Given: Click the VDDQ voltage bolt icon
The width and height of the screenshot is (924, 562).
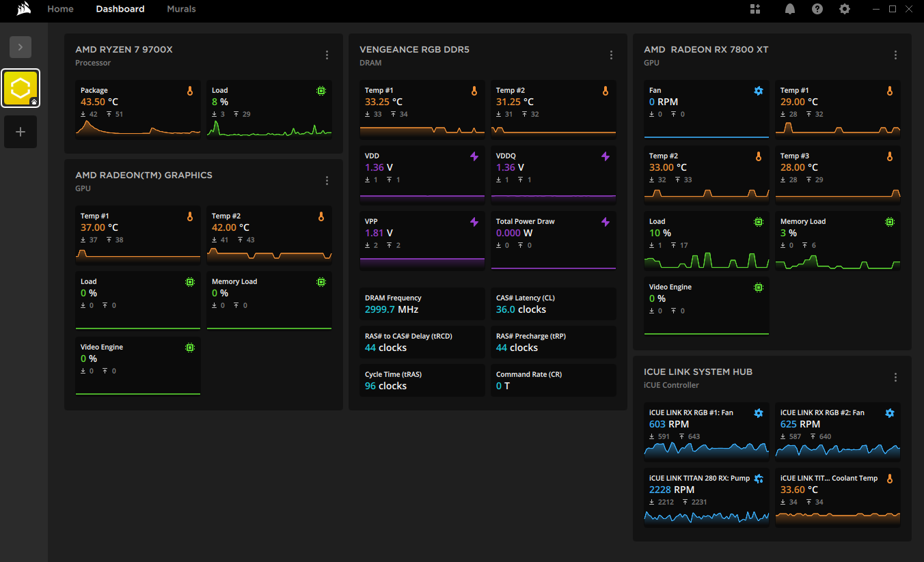Looking at the screenshot, I should coord(606,156).
